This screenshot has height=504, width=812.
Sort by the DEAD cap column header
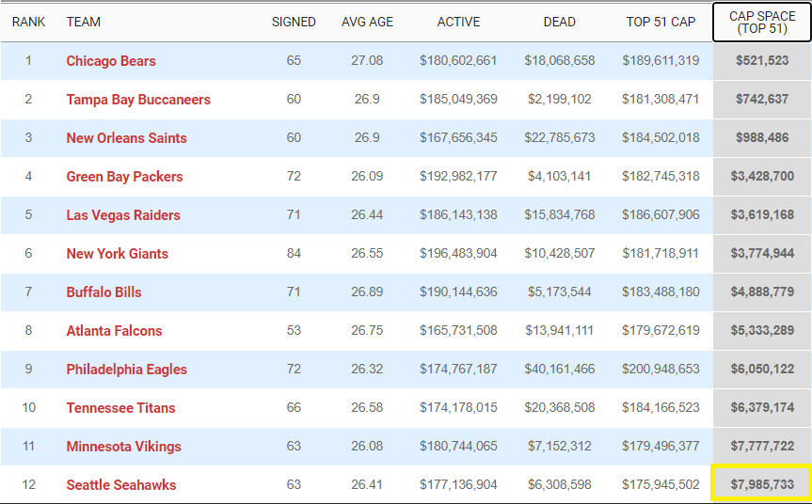(x=559, y=22)
